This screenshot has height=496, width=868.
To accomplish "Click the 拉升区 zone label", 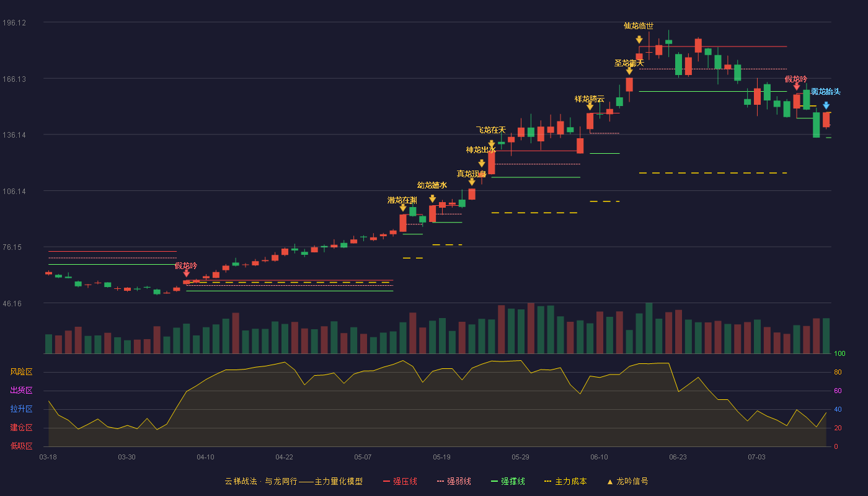I will point(21,409).
